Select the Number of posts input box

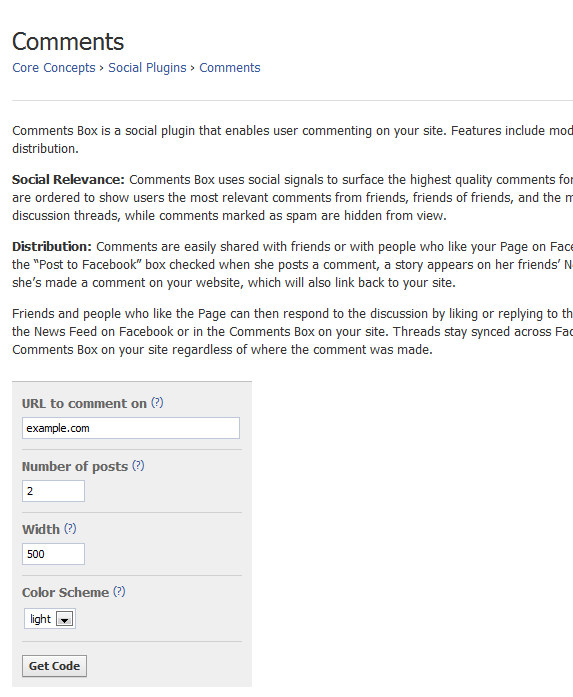(53, 491)
